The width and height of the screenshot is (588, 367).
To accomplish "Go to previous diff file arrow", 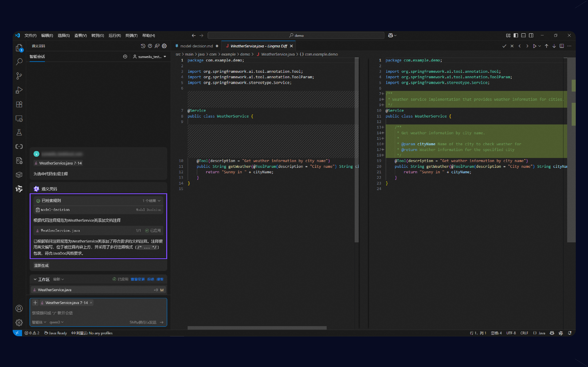I will click(520, 46).
